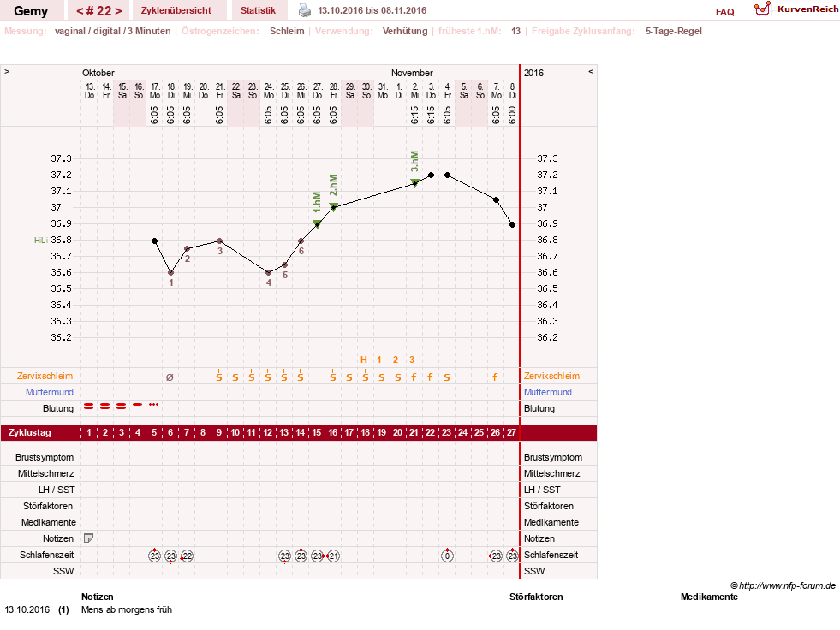Viewport: 840px width, 630px height.
Task: Click the heavy bleeding mark on day 1
Action: click(89, 407)
